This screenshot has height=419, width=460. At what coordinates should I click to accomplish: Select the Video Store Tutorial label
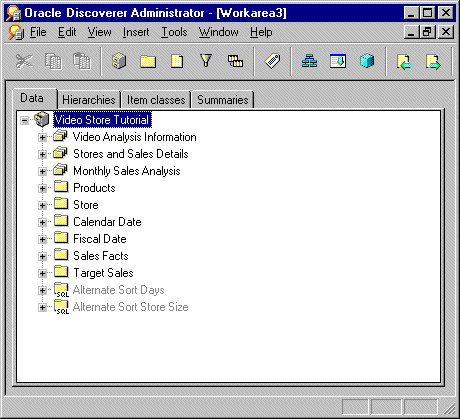[x=102, y=120]
